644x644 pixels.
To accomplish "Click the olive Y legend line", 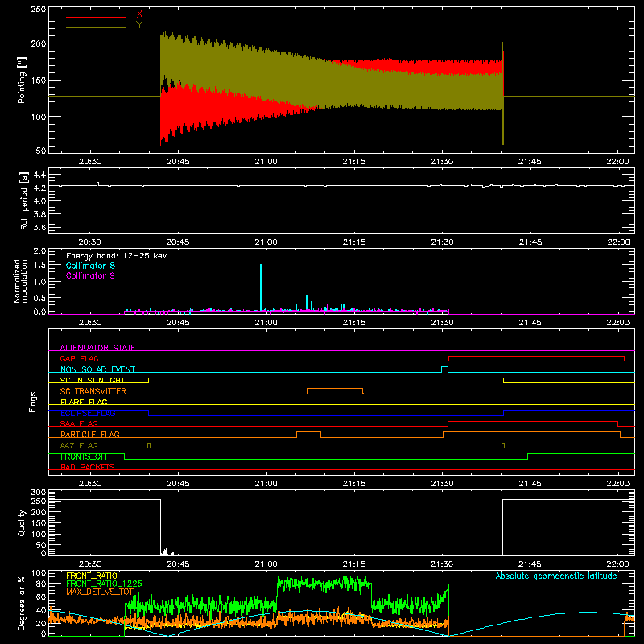I will pyautogui.click(x=96, y=27).
